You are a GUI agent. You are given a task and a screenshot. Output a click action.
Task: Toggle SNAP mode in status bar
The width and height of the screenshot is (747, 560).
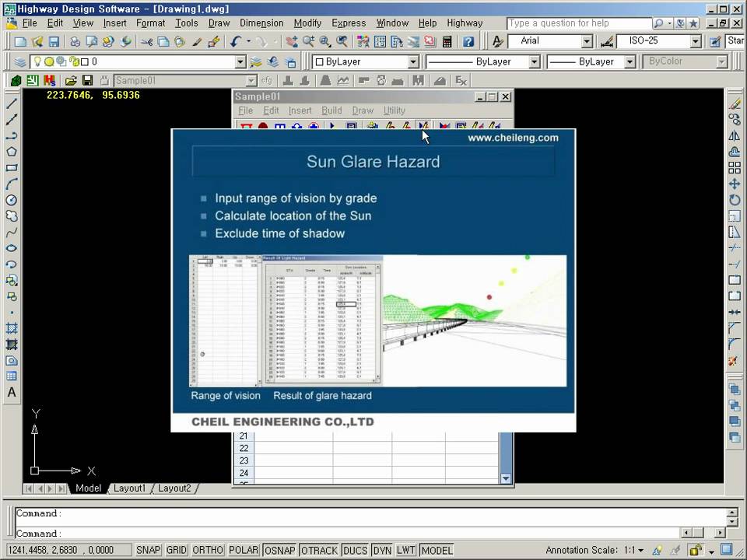click(x=148, y=550)
